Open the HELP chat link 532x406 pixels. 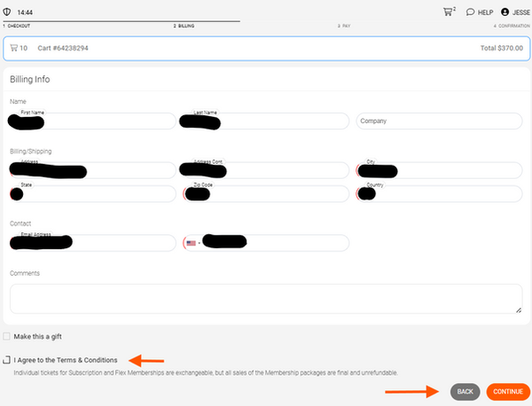[x=480, y=12]
